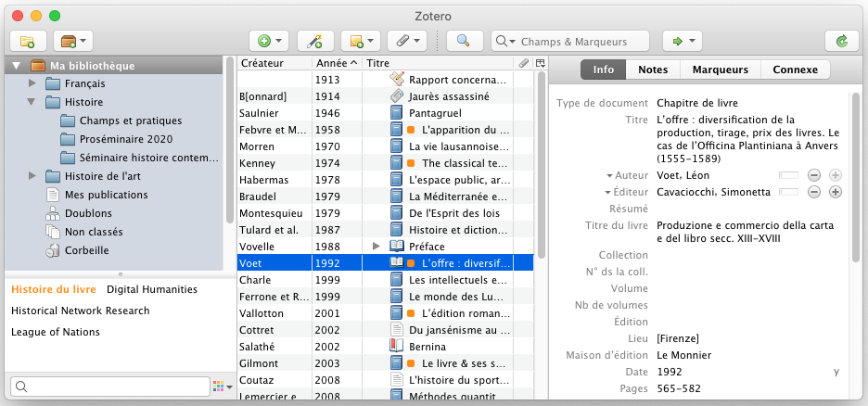868x406 pixels.
Task: Edit the Type de document value
Action: (697, 103)
